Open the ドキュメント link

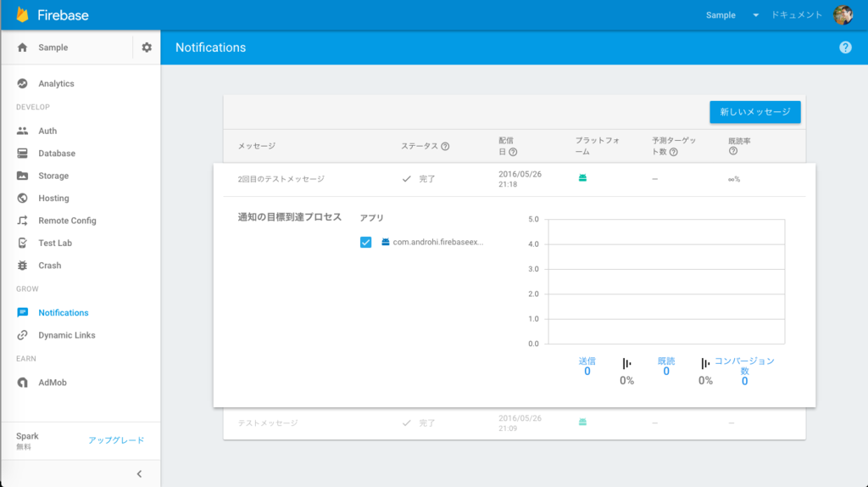(x=797, y=15)
